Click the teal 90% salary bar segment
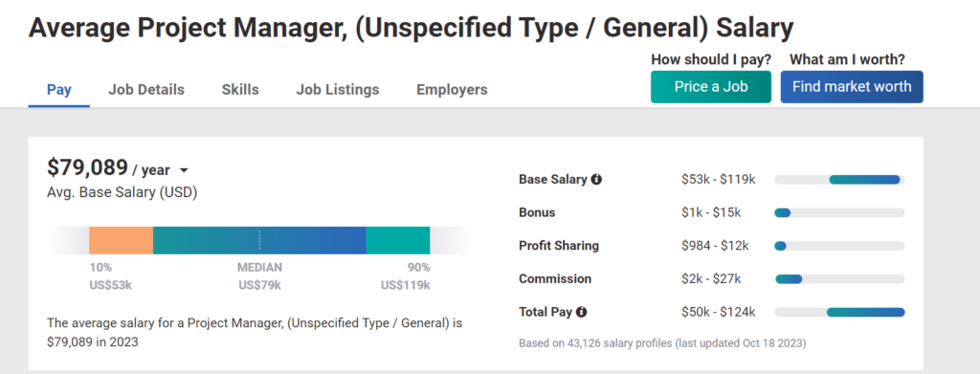The width and height of the screenshot is (980, 374). 398,240
